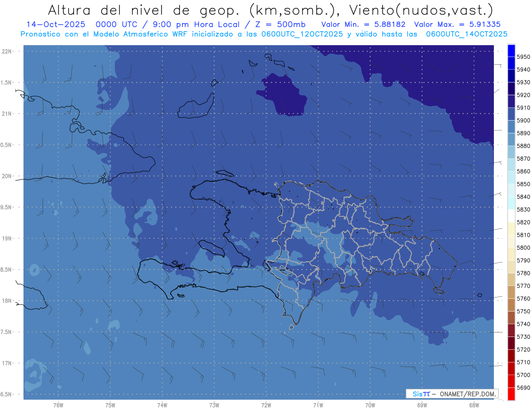Click the 'Valor Max. = 5.91335' value

(x=457, y=24)
